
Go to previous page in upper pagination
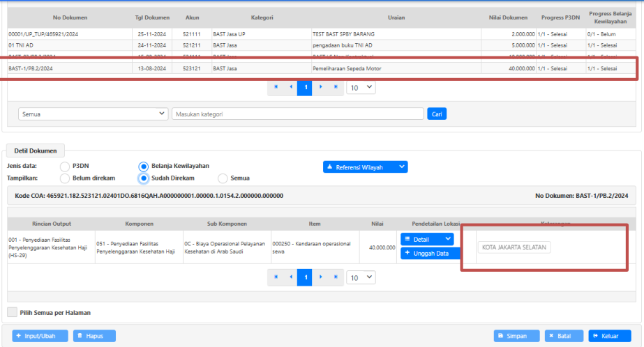[x=290, y=87]
